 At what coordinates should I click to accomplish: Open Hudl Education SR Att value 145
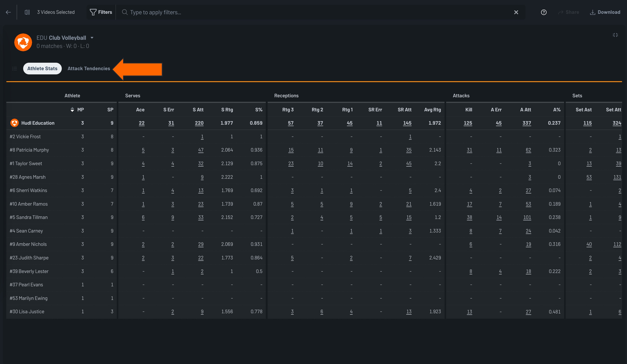coord(407,123)
